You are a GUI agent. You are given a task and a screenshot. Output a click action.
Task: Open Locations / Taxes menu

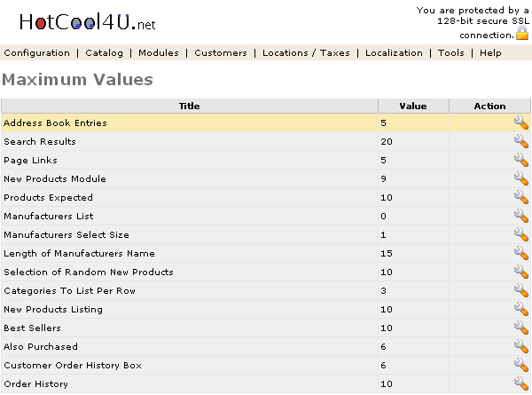[306, 53]
